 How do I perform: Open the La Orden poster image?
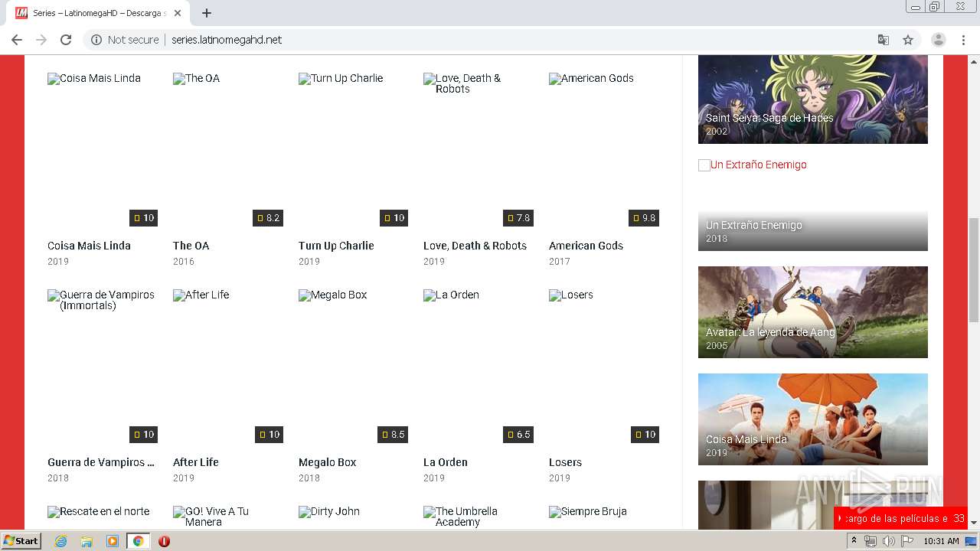click(x=479, y=366)
